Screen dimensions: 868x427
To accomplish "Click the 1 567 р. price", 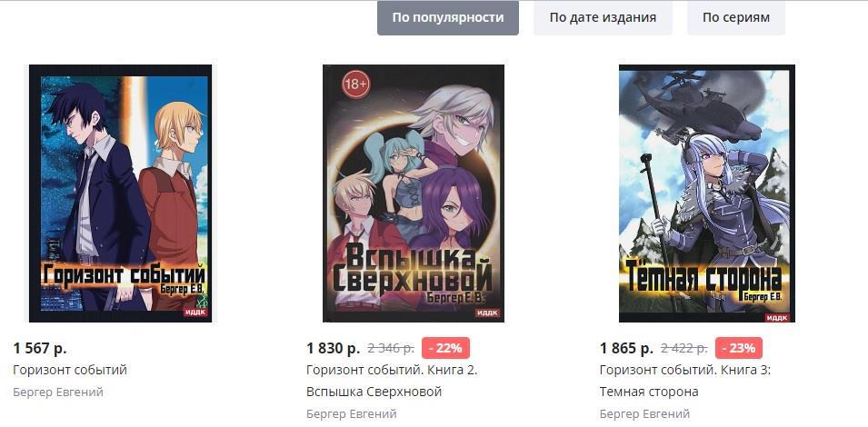I will coord(40,348).
